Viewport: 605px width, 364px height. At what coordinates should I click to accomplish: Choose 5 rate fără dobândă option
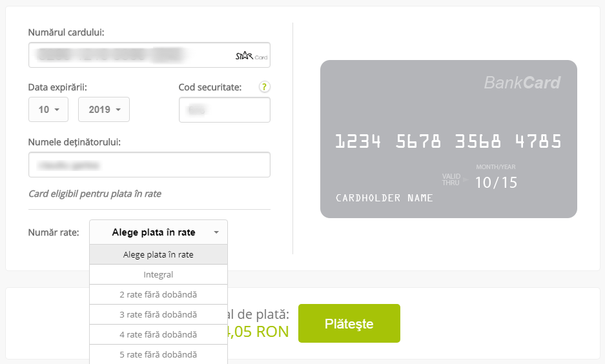(x=158, y=354)
